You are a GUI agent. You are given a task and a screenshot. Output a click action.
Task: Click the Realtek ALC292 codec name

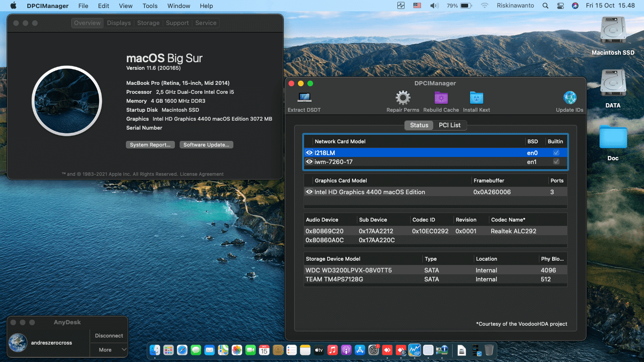click(x=513, y=231)
